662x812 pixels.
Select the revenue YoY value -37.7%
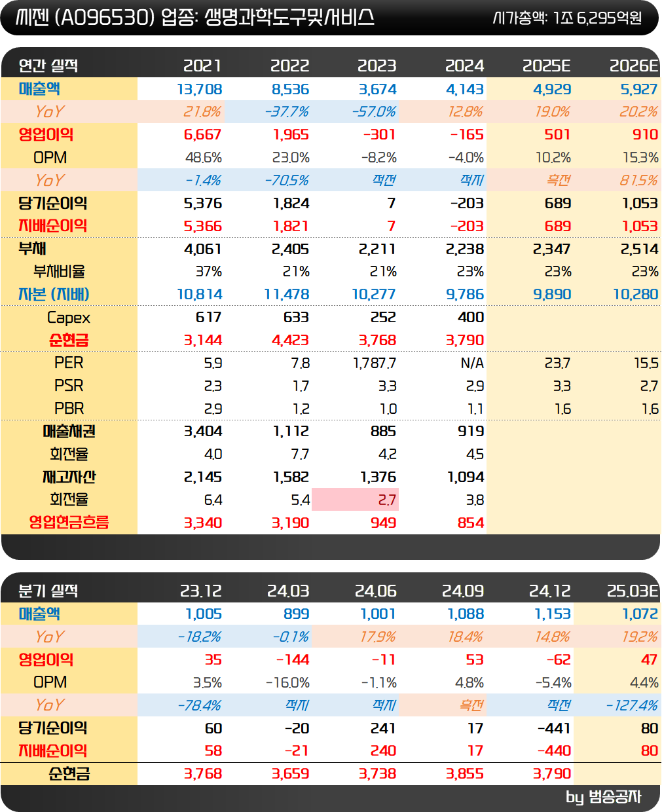pyautogui.click(x=287, y=112)
